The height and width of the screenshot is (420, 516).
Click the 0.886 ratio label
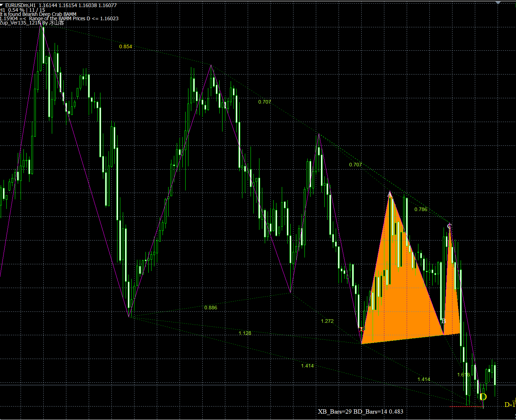click(x=210, y=308)
